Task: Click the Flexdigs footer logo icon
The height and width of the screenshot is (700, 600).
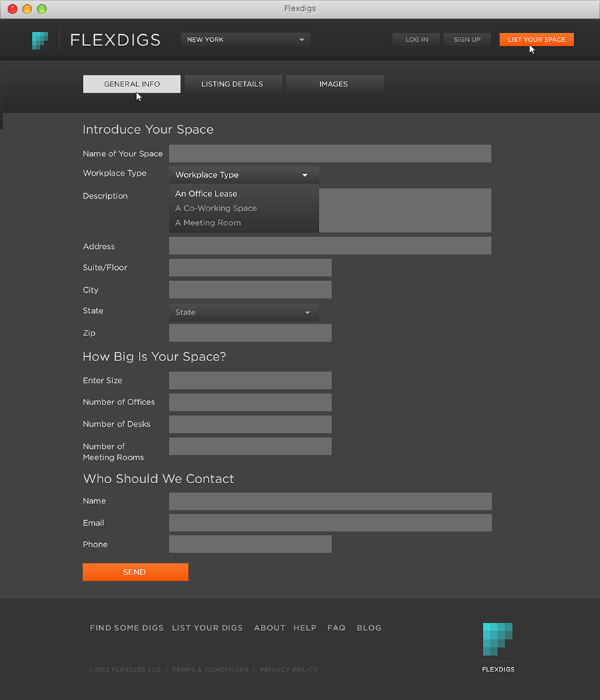Action: tap(497, 639)
